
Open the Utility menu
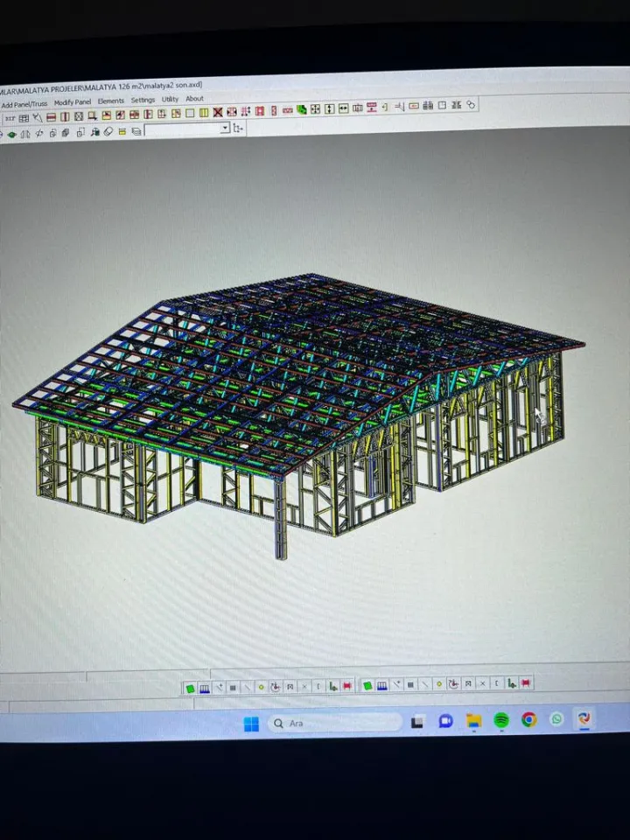tap(170, 99)
